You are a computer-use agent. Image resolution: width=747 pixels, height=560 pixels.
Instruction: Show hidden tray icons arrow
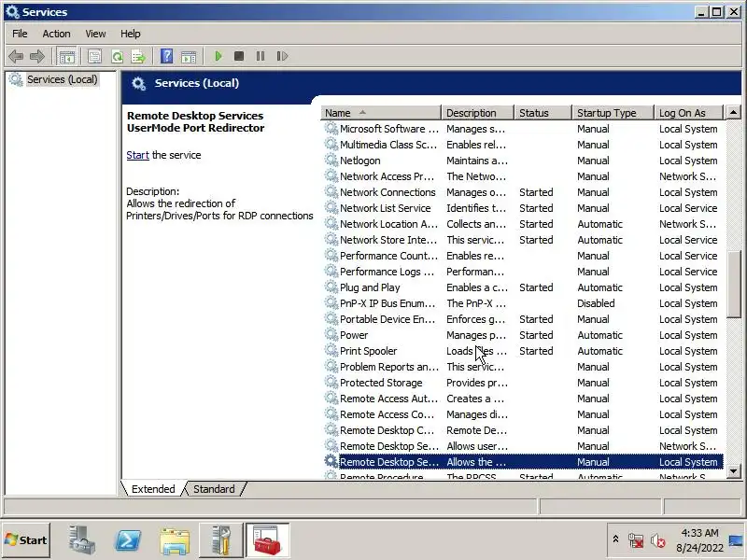click(615, 539)
